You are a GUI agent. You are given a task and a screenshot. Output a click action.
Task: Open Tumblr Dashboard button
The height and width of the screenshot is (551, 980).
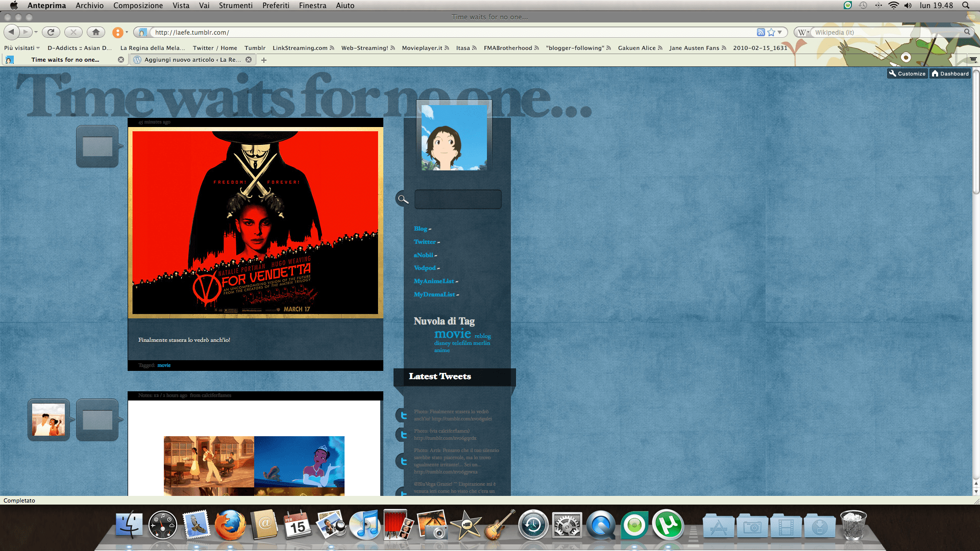[x=950, y=73]
